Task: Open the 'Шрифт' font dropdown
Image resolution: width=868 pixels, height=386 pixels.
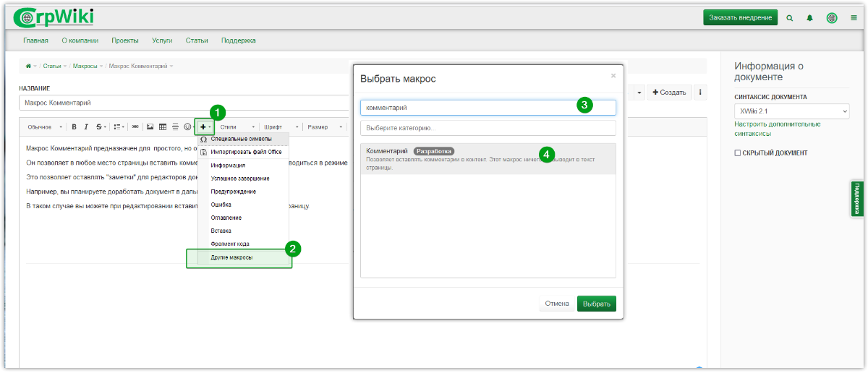Action: click(281, 127)
